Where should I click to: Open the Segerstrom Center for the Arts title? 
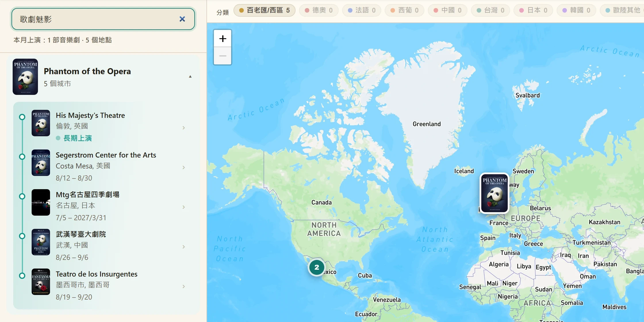(106, 155)
